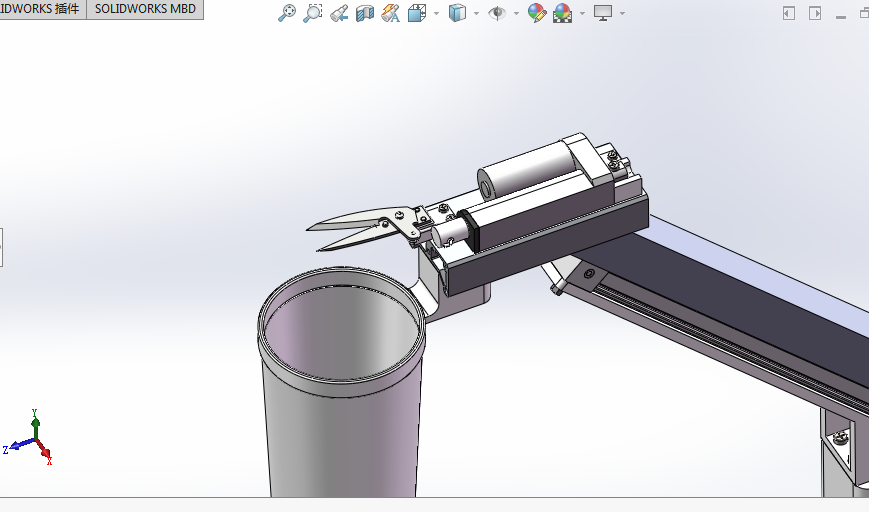Expand the Apply Scene dropdown arrow

pyautogui.click(x=582, y=13)
